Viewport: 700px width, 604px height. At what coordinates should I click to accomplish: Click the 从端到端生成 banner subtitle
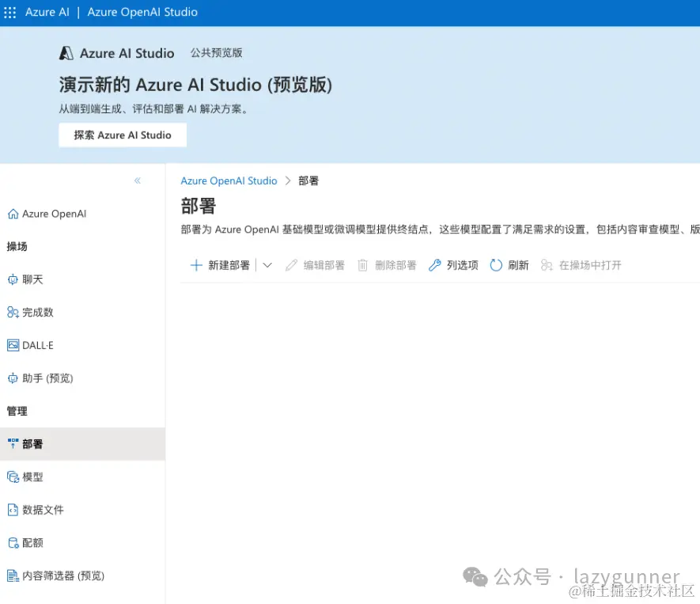click(154, 109)
